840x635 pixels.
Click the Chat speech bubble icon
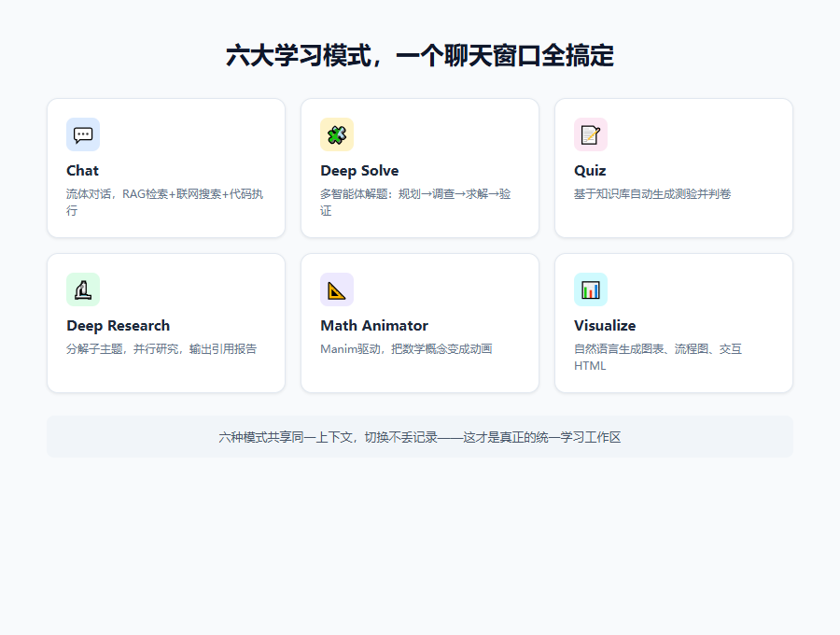[83, 134]
